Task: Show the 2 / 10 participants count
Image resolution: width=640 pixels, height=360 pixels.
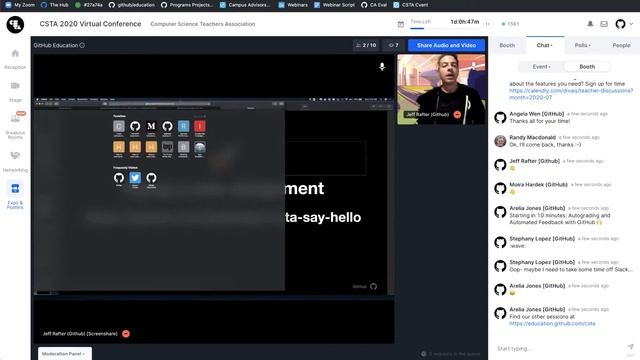Action: tap(366, 45)
